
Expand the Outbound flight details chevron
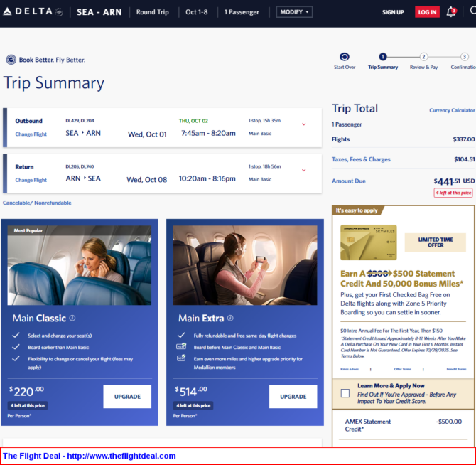[x=304, y=124]
